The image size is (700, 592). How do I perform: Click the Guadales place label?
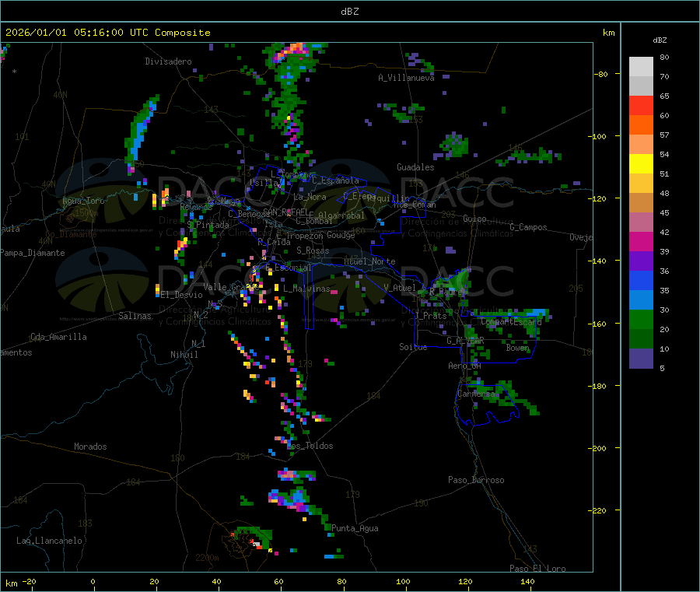pos(415,167)
